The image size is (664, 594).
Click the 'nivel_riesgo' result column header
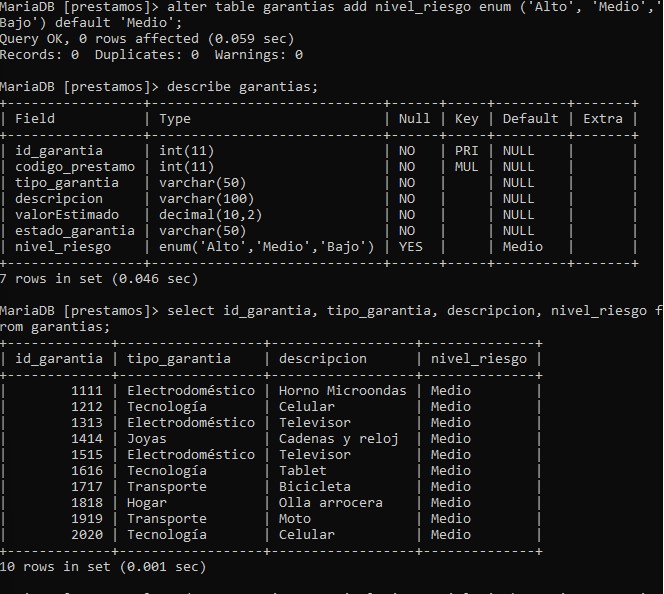click(x=479, y=359)
